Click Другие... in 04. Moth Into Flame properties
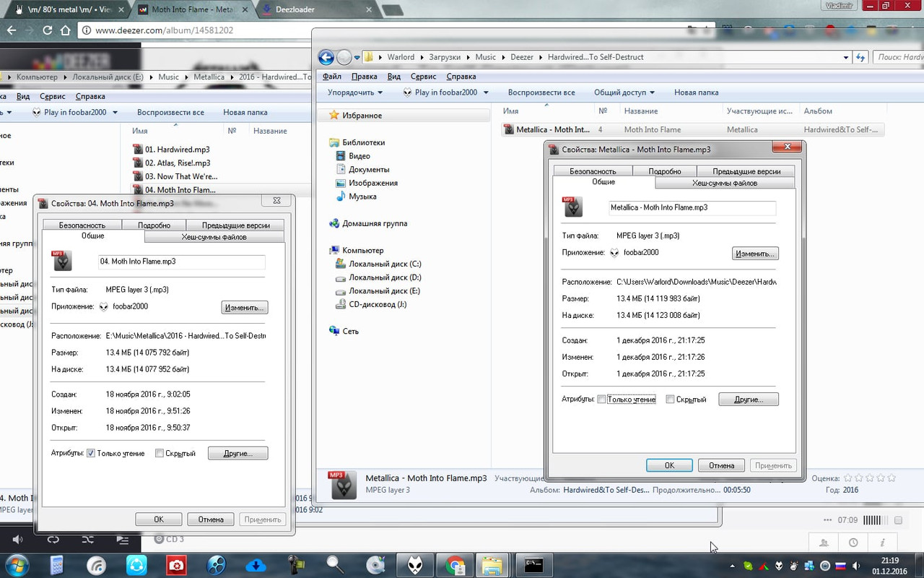The width and height of the screenshot is (924, 578). 238,454
